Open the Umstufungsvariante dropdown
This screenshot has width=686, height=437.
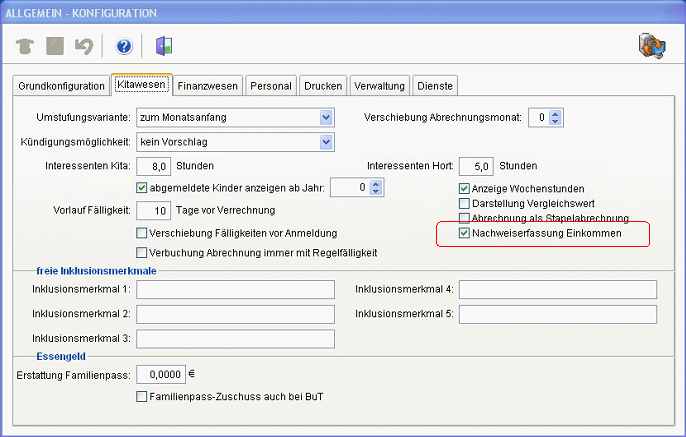point(326,118)
